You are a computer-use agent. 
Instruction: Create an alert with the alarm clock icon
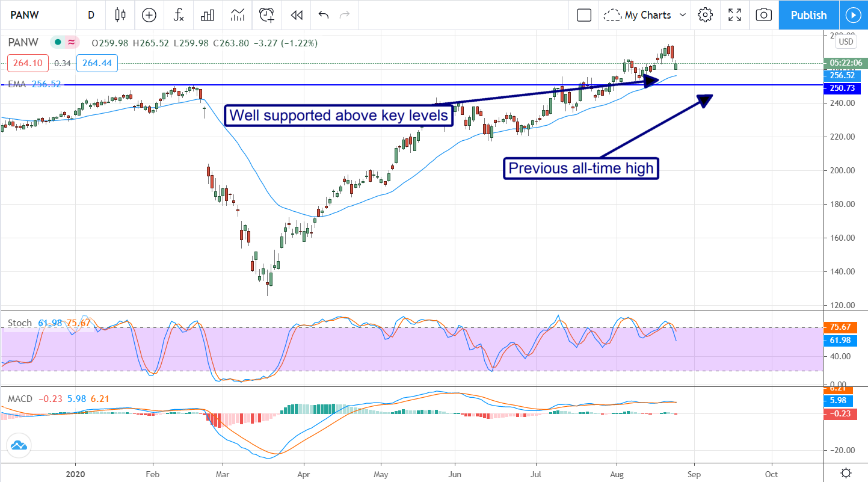click(x=266, y=15)
